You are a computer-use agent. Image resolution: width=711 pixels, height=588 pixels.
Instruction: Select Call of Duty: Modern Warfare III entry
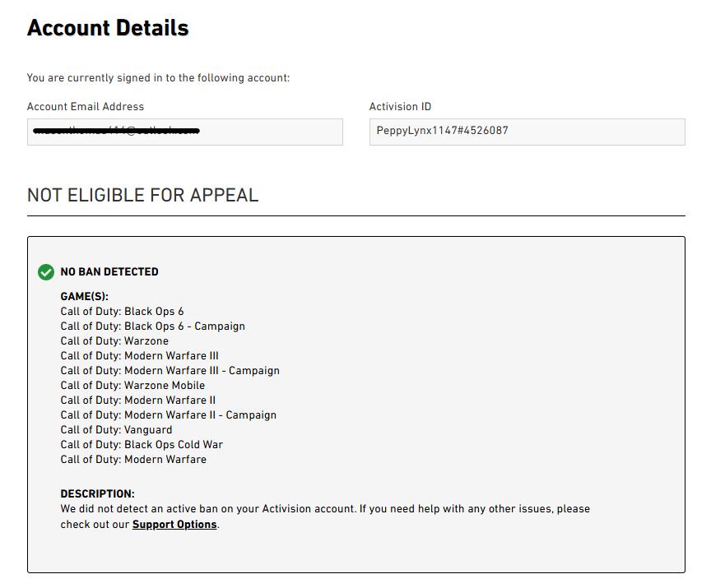139,356
